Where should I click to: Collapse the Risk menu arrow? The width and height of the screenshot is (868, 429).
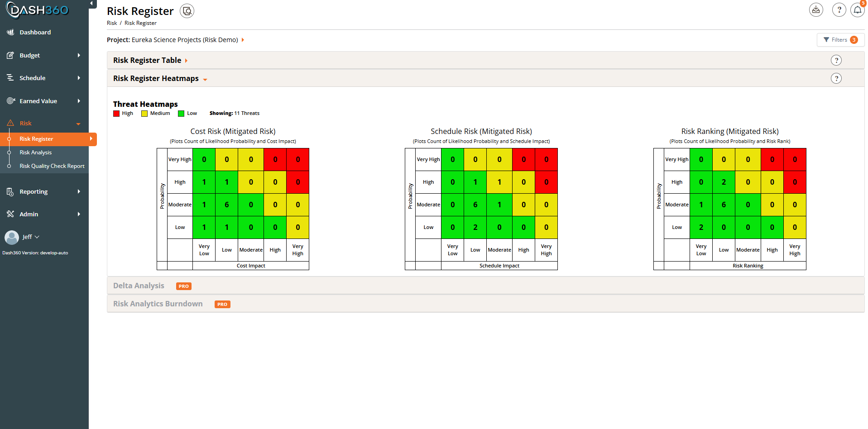(78, 124)
